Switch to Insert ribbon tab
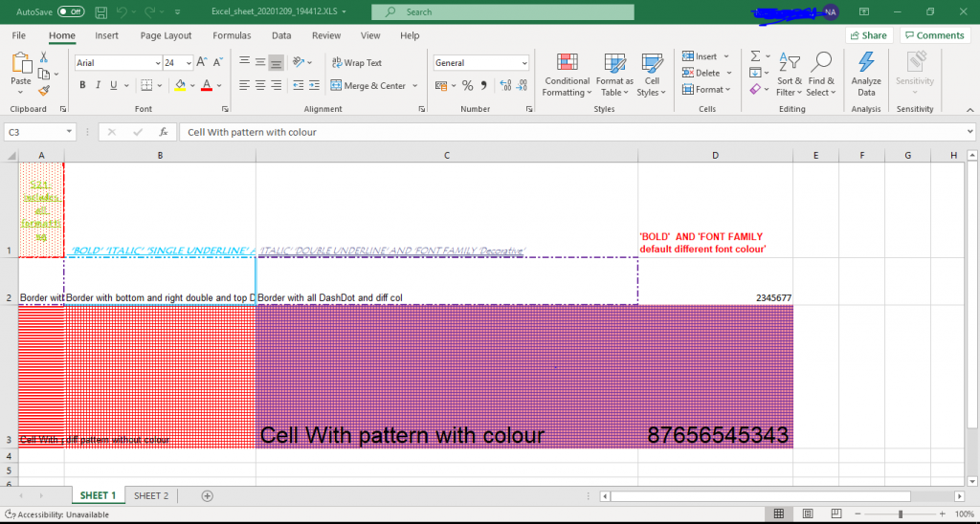The height and width of the screenshot is (524, 980). coord(107,35)
